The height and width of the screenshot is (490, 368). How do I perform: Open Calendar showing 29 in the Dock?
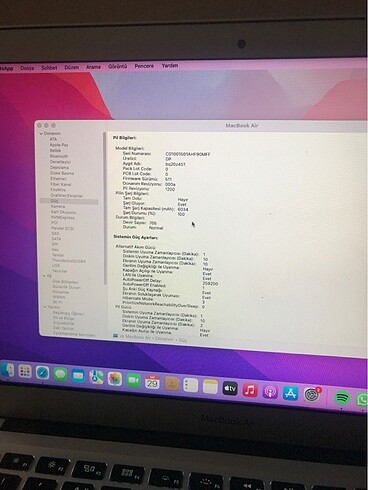click(152, 382)
